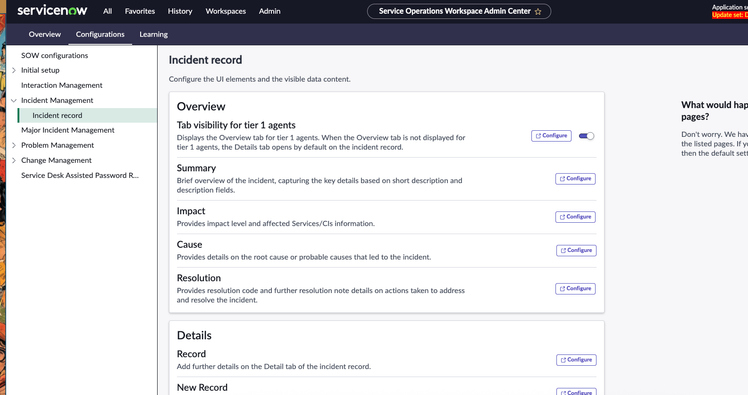This screenshot has width=748, height=395.
Task: Expand the Initial setup section
Action: tap(14, 70)
